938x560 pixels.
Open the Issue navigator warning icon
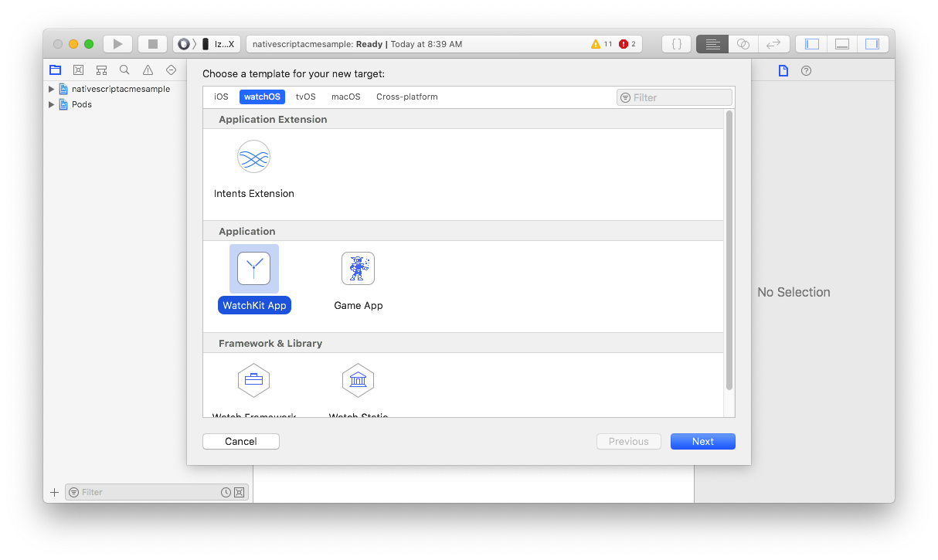coord(148,70)
